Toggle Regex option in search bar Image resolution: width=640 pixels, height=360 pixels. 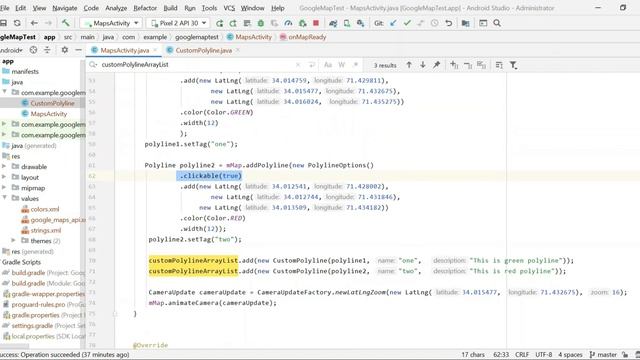pyautogui.click(x=356, y=64)
